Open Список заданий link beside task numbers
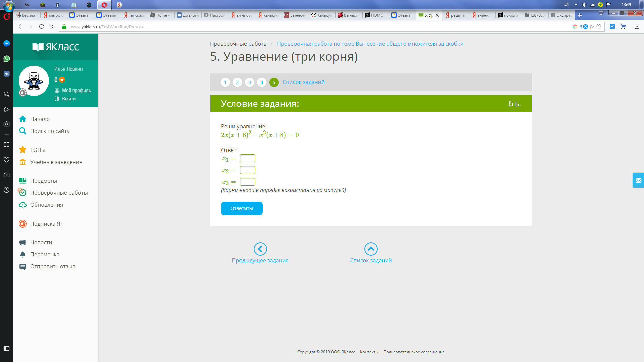Screen dimensions: 644x362 coord(304,82)
